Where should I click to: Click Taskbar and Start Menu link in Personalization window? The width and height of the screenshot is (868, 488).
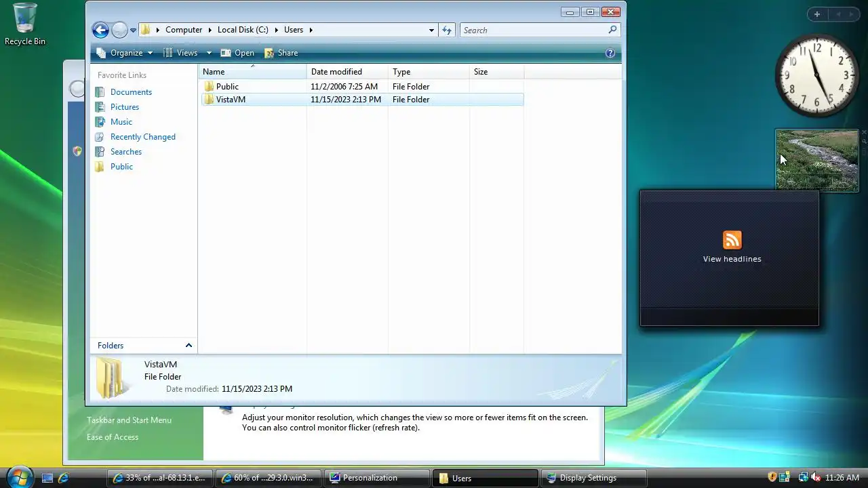[129, 420]
